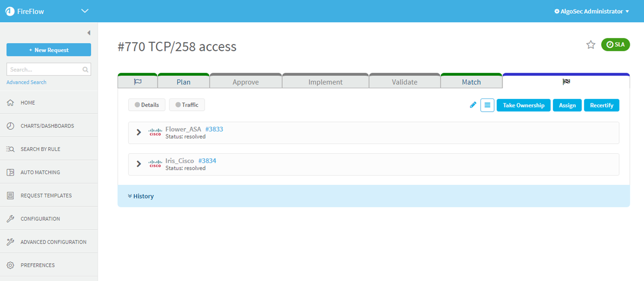Open the AlgoSec Administrator user menu
Viewport: 644px width, 281px height.
coord(592,11)
